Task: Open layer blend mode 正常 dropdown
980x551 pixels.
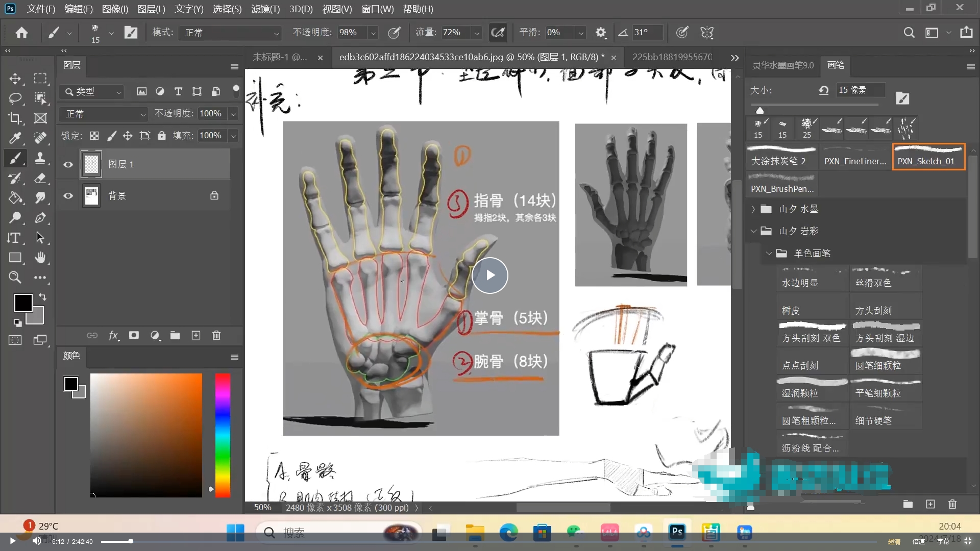Action: pos(104,114)
